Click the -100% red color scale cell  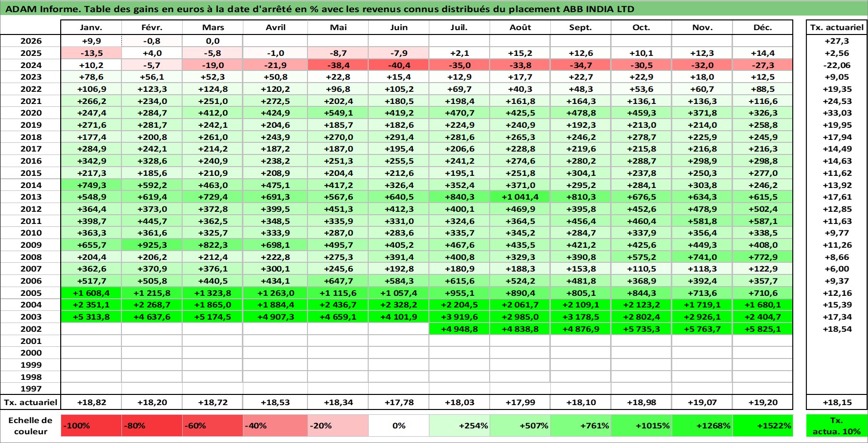[91, 426]
